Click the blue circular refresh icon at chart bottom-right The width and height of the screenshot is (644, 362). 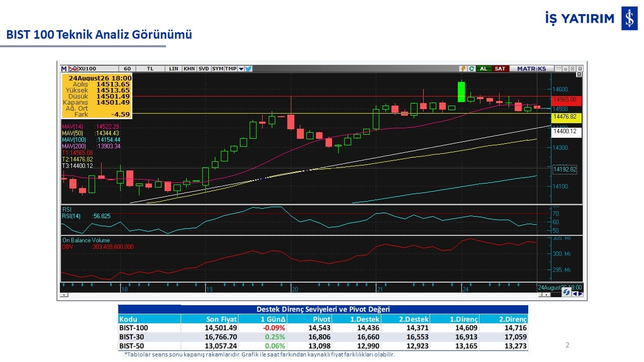[x=566, y=292]
